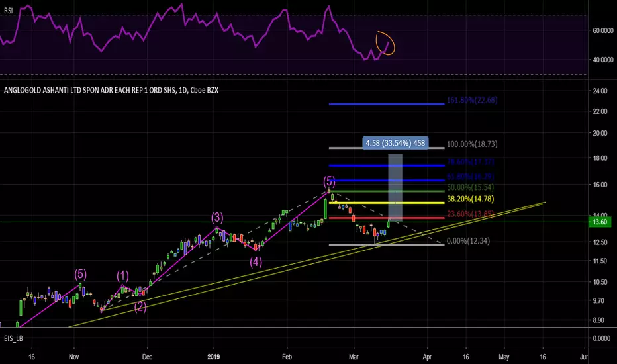
Task: Click 0.0000 on the EIS_LB scale
Action: [602, 338]
